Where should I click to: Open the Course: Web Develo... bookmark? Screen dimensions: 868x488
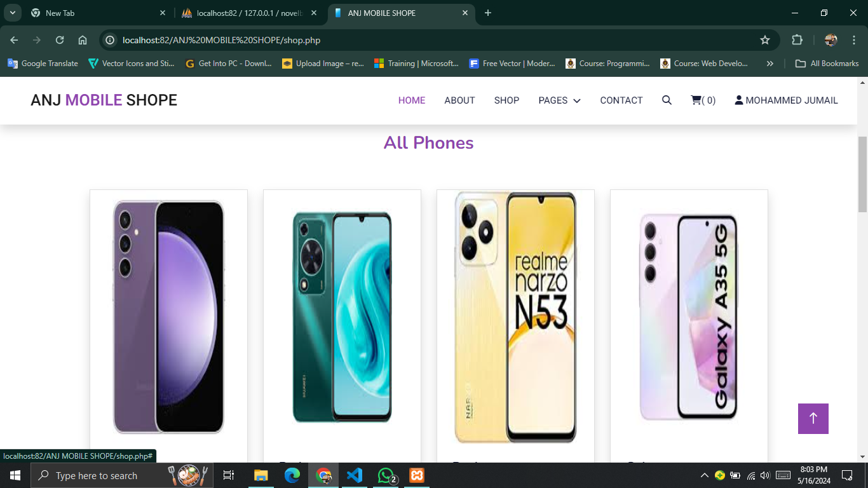[x=704, y=64]
